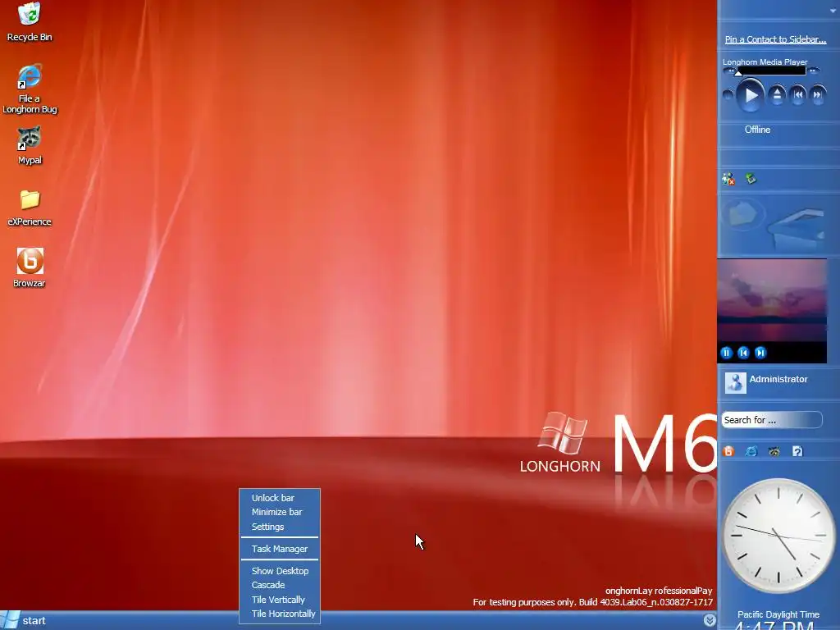Click the fast-forward arrows right of seek bar
The height and width of the screenshot is (630, 840).
point(813,71)
